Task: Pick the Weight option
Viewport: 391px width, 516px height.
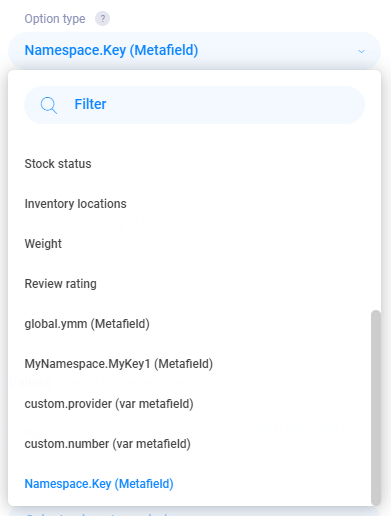Action: 190,244
